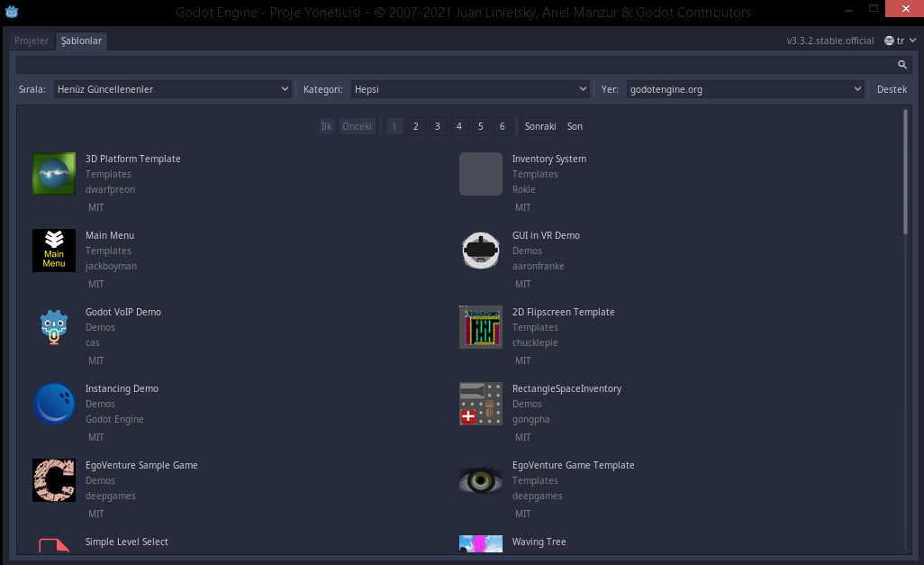
Task: Click the RectangleSpaceInventory grid icon
Action: click(x=481, y=404)
